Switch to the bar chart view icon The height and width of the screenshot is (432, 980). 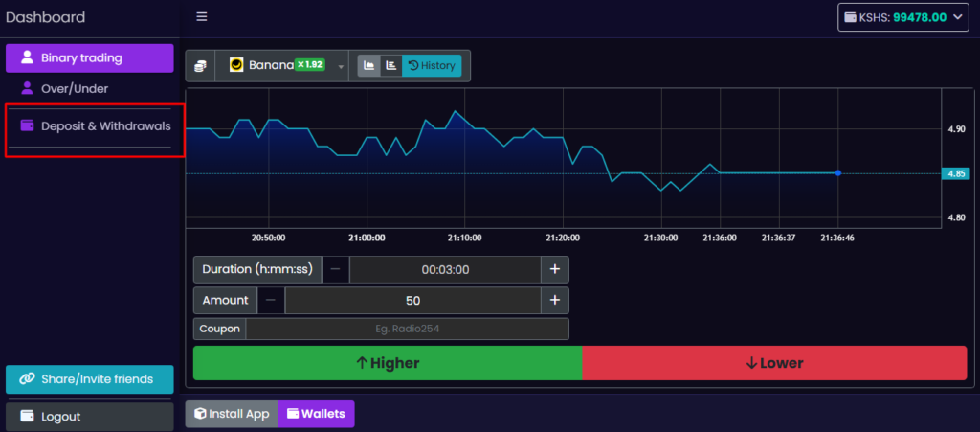[x=390, y=66]
